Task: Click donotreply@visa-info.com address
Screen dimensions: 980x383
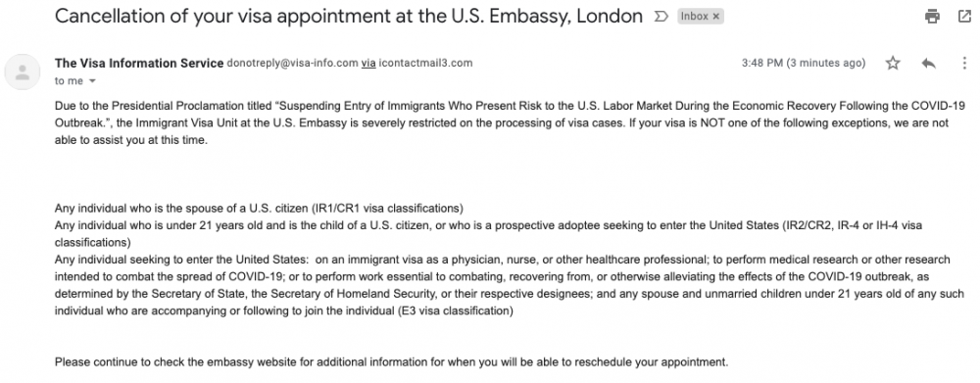Action: [x=292, y=63]
